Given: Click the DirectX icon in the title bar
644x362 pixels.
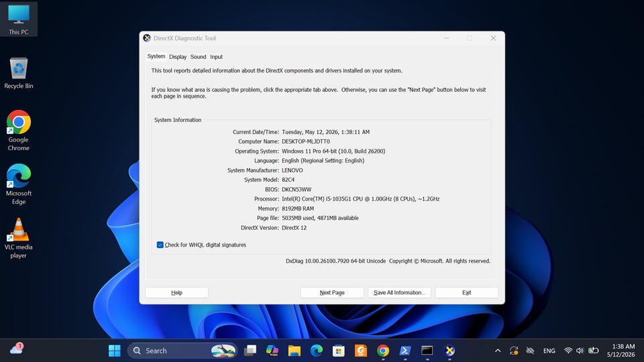Looking at the screenshot, I should tap(147, 38).
